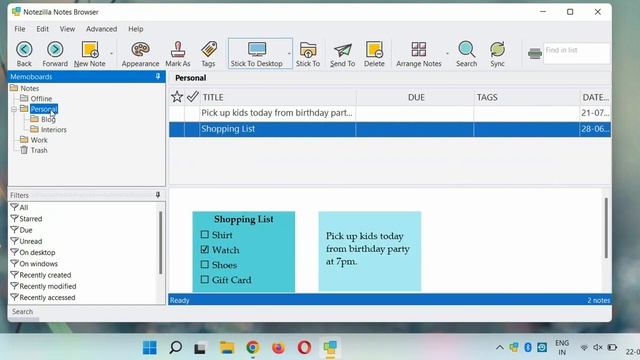Open Windows Start menu

coord(149,347)
